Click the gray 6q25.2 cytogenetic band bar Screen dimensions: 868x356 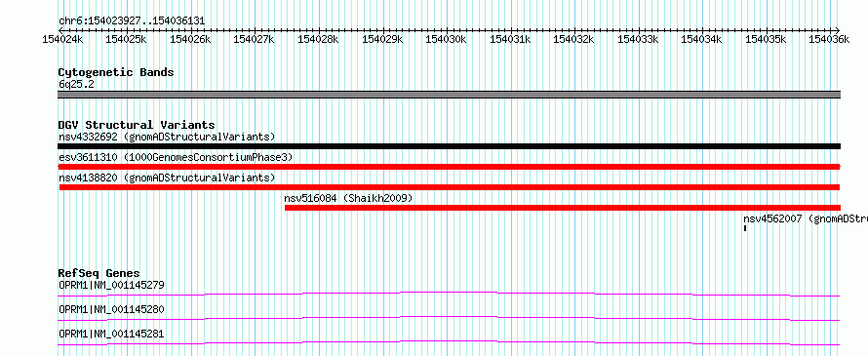pos(450,95)
